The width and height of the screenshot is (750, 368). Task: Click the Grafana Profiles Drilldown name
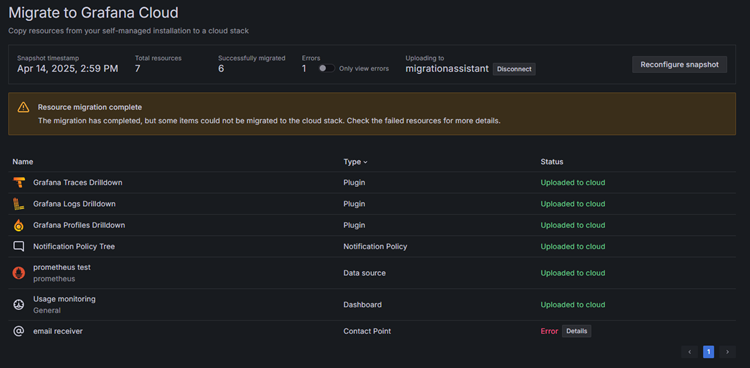79,225
